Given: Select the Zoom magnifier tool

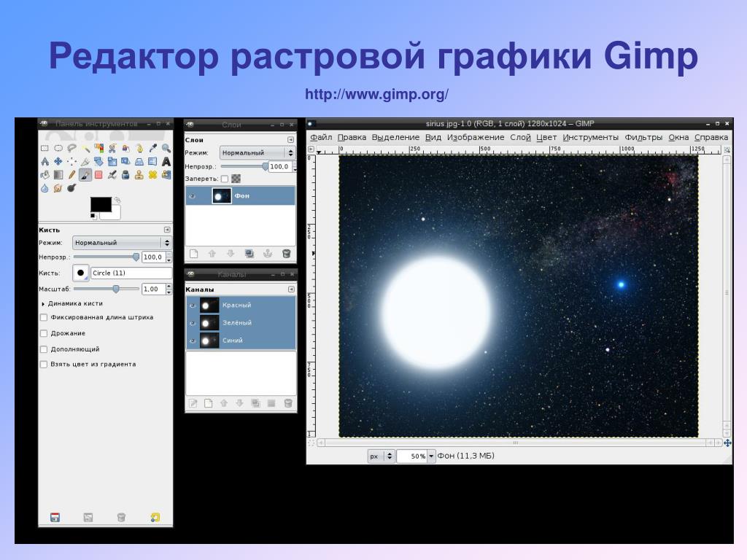Looking at the screenshot, I should (x=166, y=148).
